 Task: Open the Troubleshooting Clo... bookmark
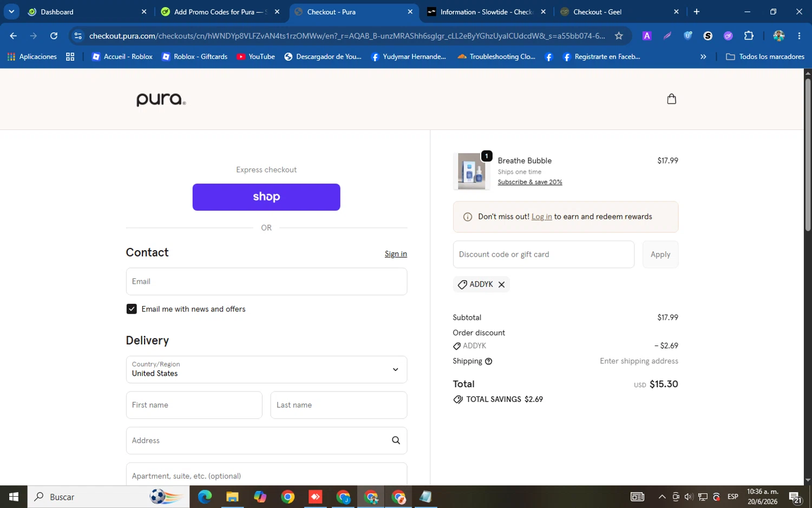coord(496,56)
